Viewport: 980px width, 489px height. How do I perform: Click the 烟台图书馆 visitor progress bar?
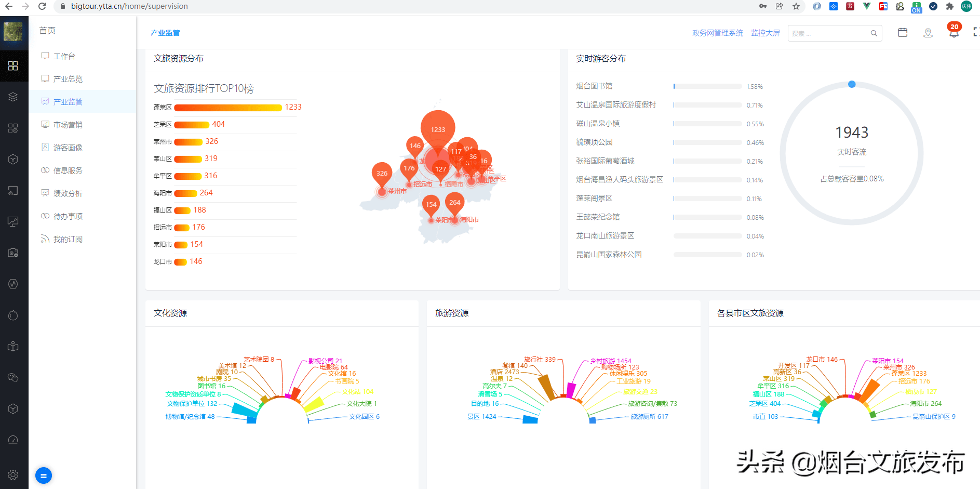click(707, 86)
